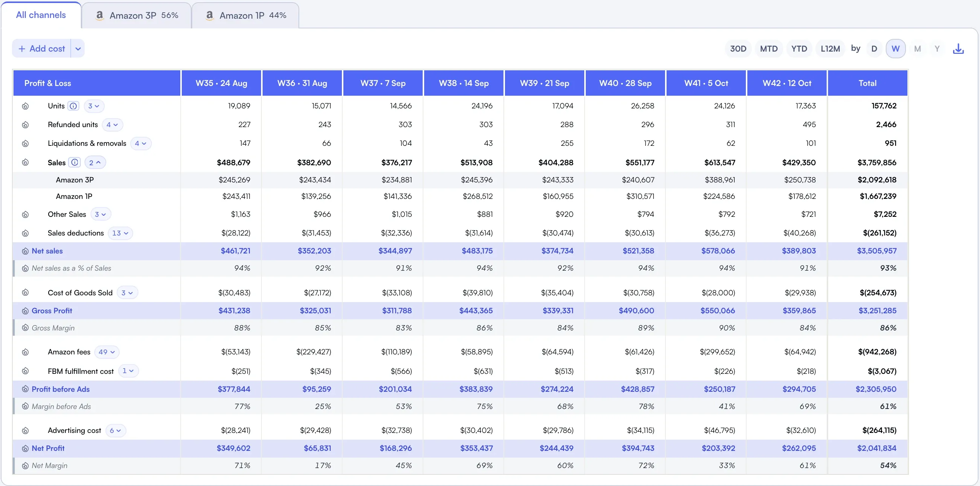Expand Cost of Goods Sold breakdown
The width and height of the screenshot is (980, 486).
127,292
